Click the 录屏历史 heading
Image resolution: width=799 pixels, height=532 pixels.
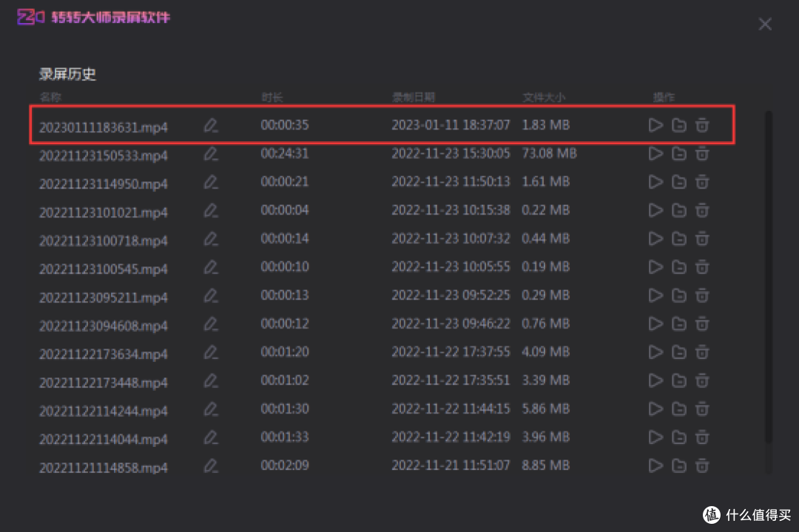(x=67, y=75)
